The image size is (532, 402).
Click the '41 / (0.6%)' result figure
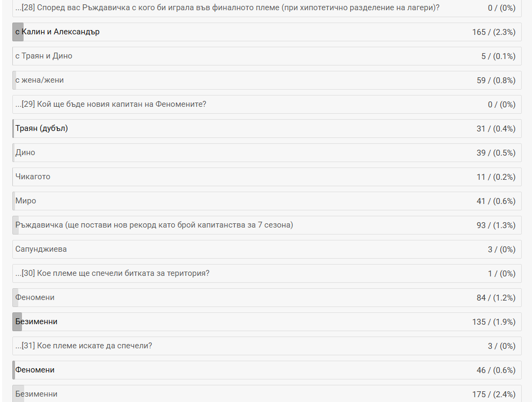pos(496,201)
